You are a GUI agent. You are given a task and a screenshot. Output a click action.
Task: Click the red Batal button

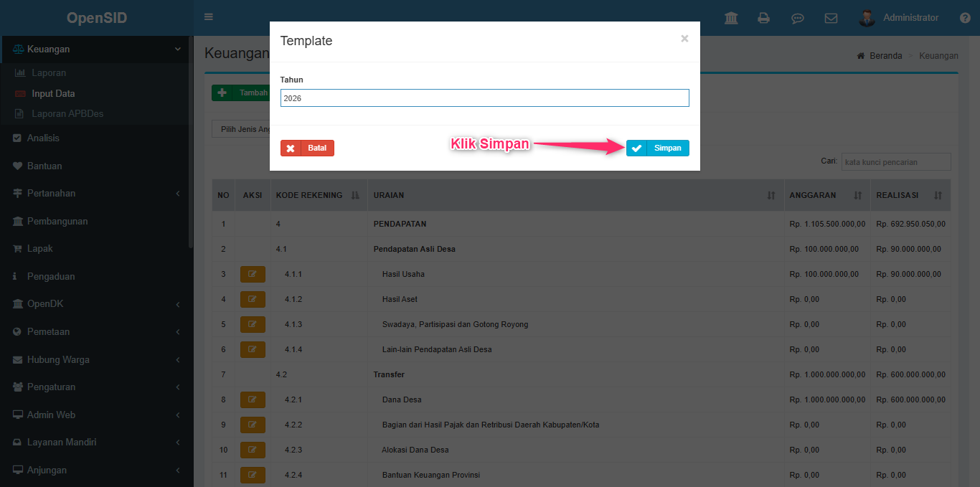tap(307, 148)
